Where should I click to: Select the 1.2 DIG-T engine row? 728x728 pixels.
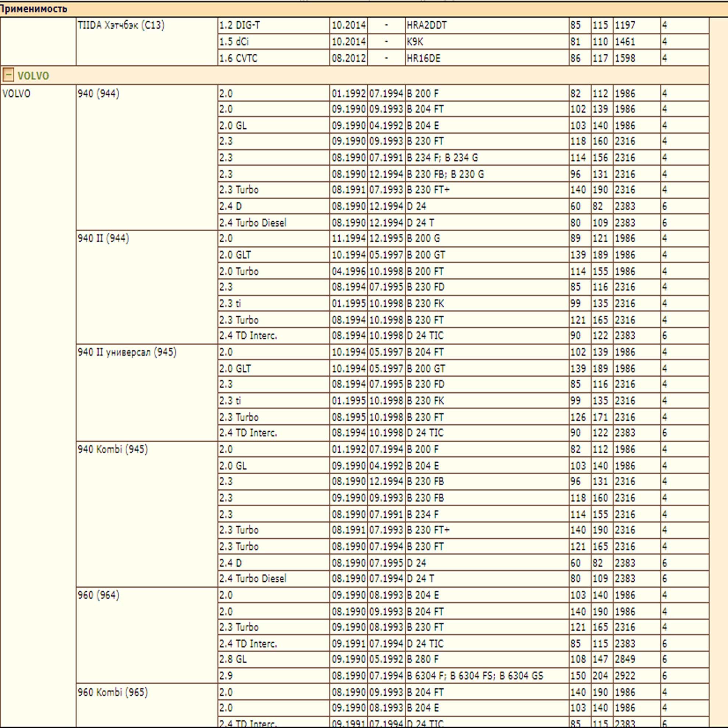[464, 25]
